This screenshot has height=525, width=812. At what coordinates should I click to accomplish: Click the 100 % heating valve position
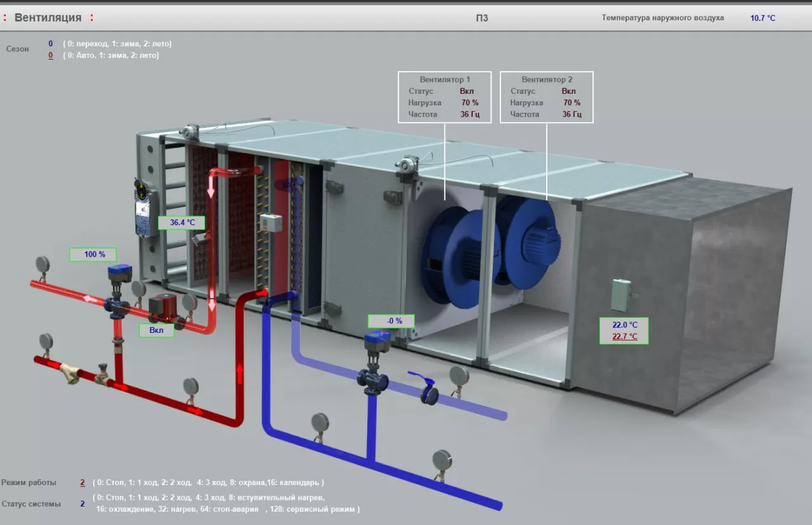[95, 254]
